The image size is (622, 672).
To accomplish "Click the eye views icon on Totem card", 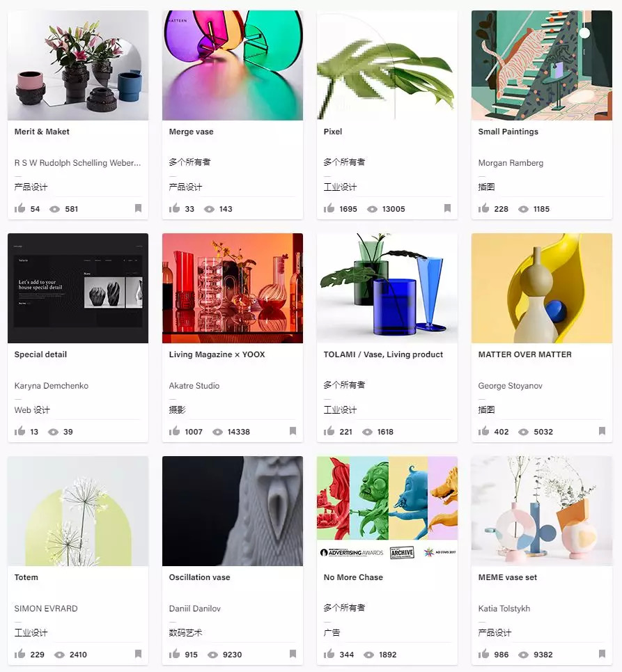I will click(x=60, y=655).
